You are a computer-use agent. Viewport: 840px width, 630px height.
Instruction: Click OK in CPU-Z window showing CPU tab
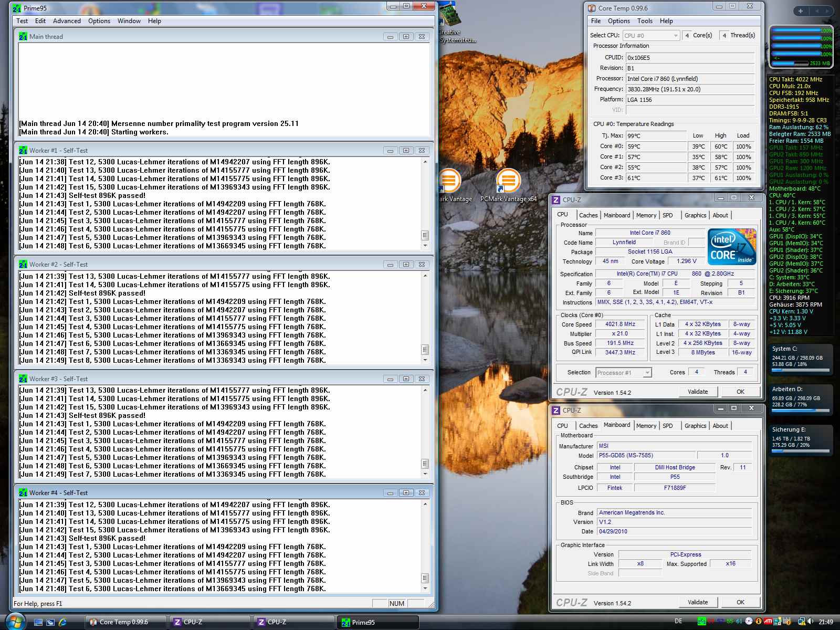pyautogui.click(x=740, y=392)
